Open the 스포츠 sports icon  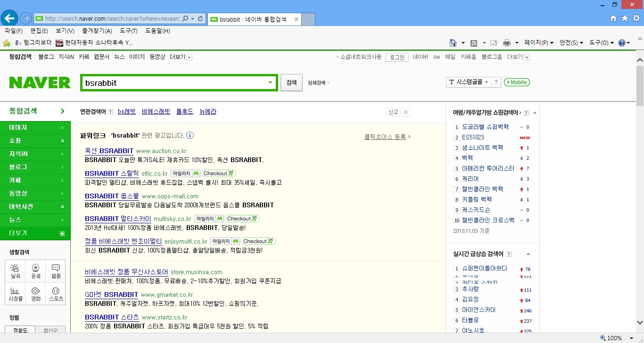pyautogui.click(x=56, y=294)
